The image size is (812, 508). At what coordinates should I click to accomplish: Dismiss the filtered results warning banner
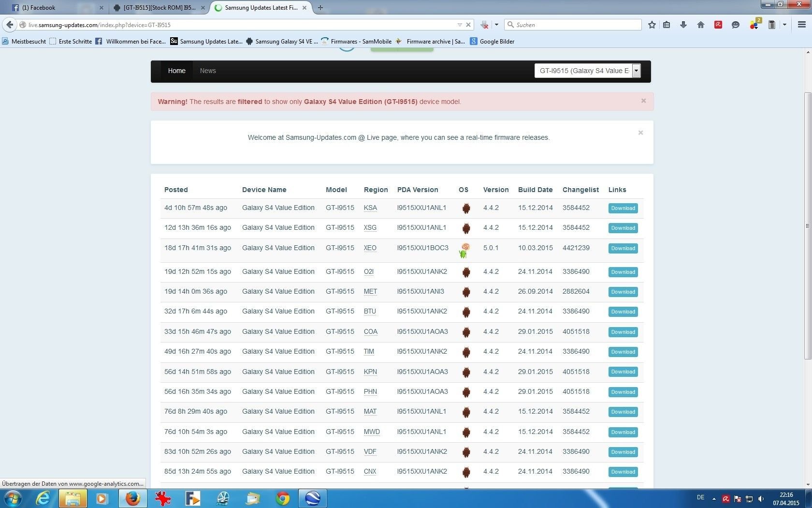pyautogui.click(x=643, y=101)
